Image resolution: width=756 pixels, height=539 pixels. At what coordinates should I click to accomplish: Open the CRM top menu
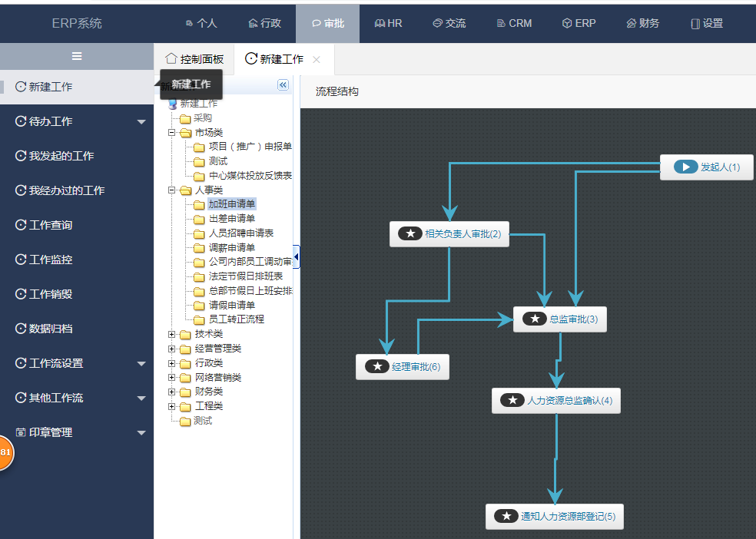coord(513,23)
